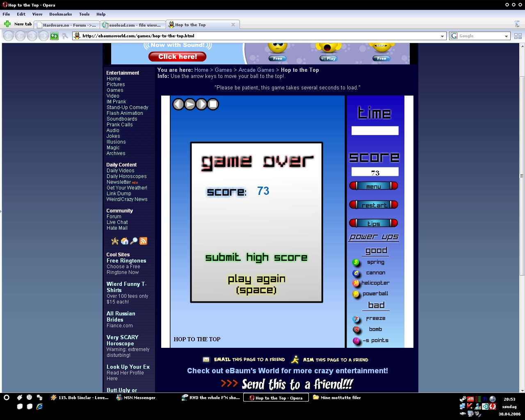Click the blue cannon power-up ball
The image size is (525, 420).
coord(356,273)
